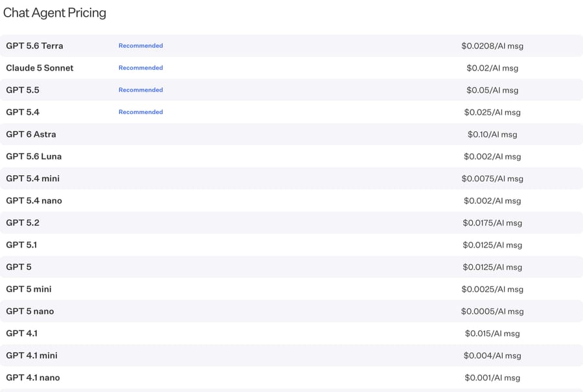Click the $0.025/AI msg price
Viewport: 583px width, 392px height.
492,112
